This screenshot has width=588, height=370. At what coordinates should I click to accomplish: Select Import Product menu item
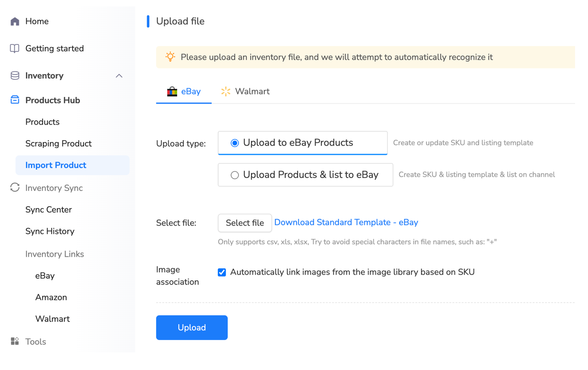click(x=73, y=165)
